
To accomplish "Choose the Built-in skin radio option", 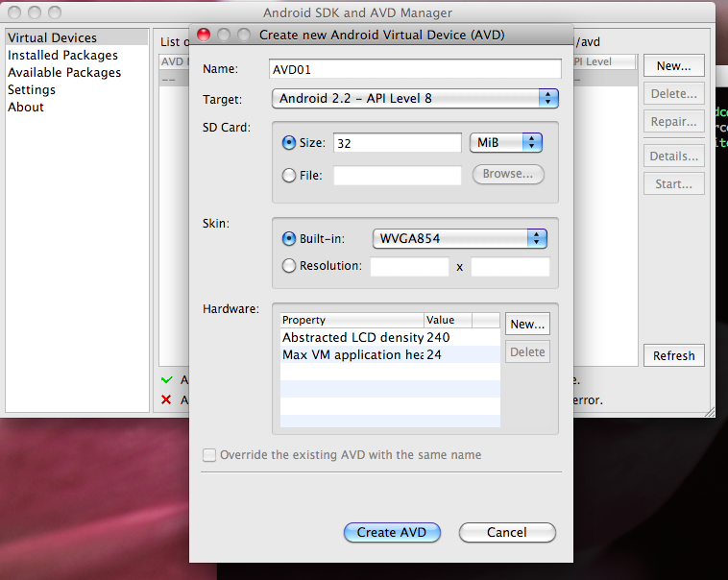I will (x=289, y=238).
